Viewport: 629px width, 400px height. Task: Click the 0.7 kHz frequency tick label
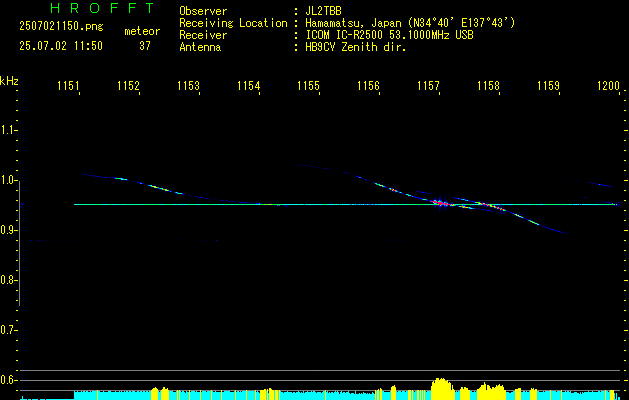(x=9, y=330)
